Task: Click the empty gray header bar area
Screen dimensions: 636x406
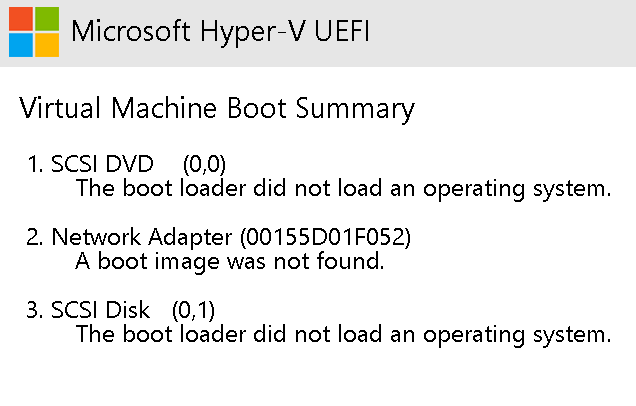Action: (500, 32)
